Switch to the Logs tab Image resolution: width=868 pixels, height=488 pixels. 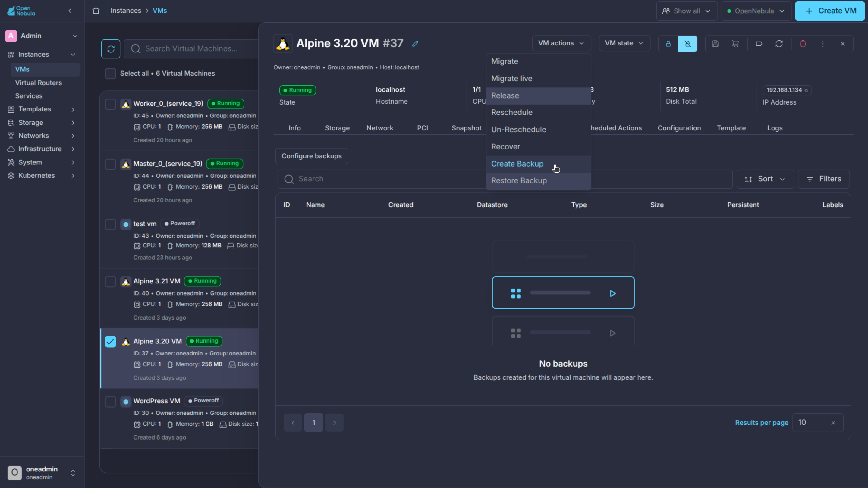775,128
